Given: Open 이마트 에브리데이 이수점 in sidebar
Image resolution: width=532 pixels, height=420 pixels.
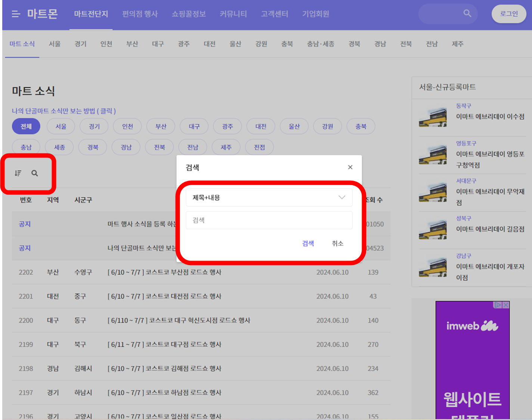Looking at the screenshot, I should pyautogui.click(x=490, y=116).
